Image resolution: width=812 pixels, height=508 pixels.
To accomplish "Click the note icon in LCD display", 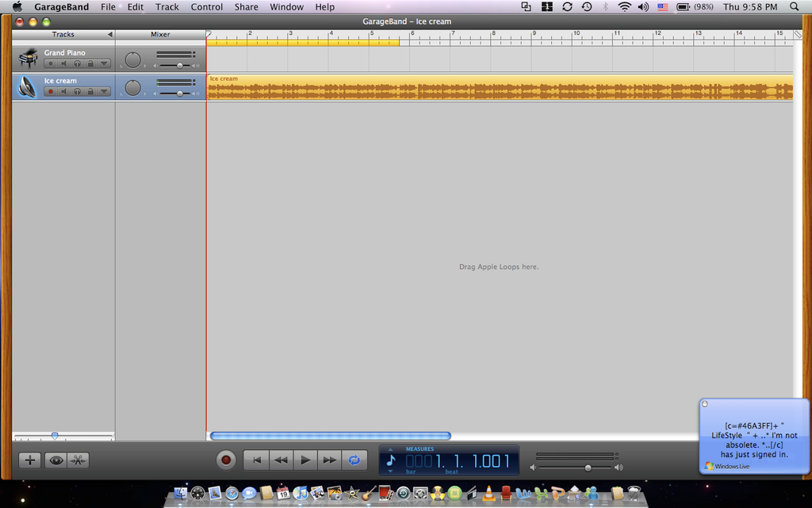I will tap(391, 460).
